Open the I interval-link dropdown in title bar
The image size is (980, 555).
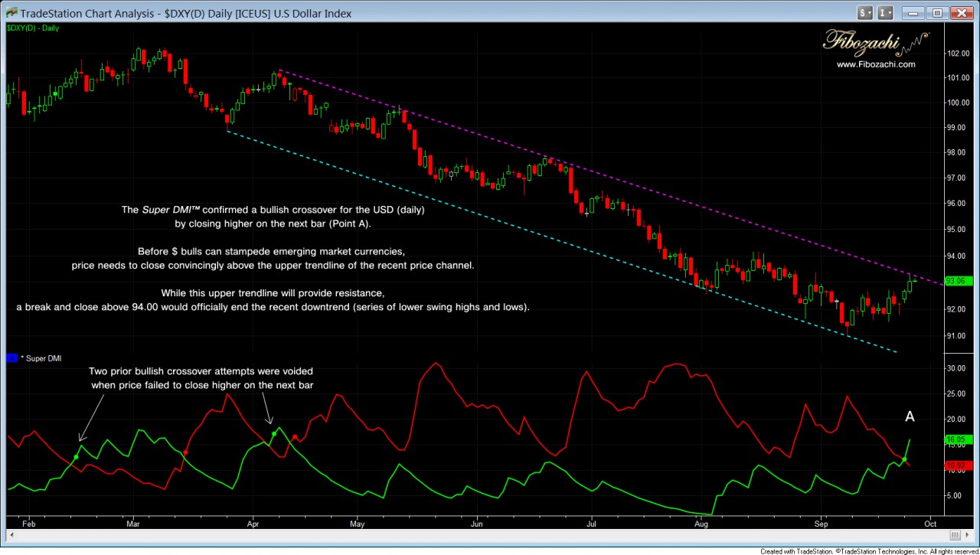(886, 13)
